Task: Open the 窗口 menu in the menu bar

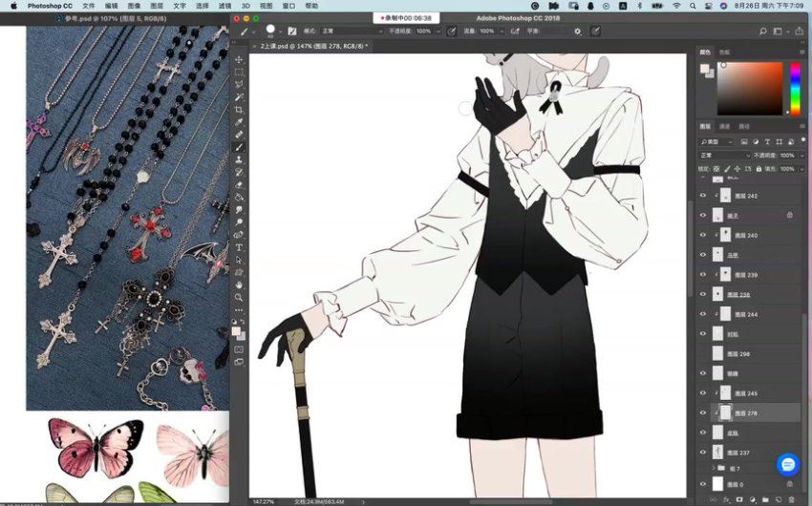Action: [288, 6]
